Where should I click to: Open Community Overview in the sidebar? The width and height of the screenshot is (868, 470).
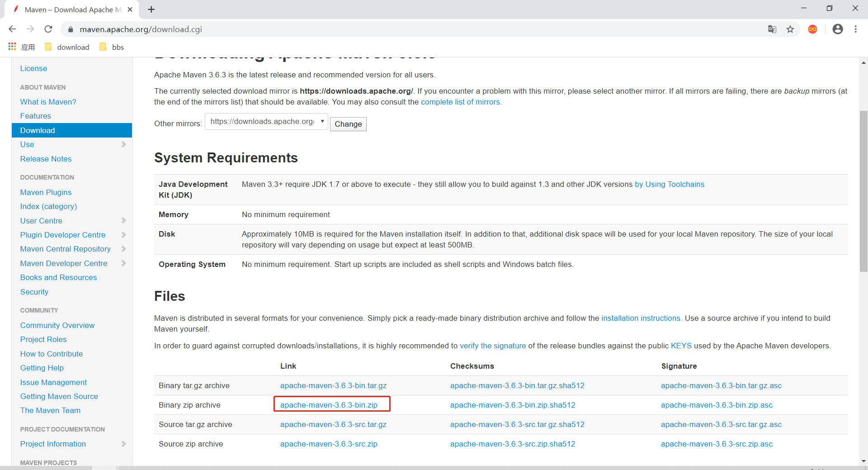[x=57, y=325]
